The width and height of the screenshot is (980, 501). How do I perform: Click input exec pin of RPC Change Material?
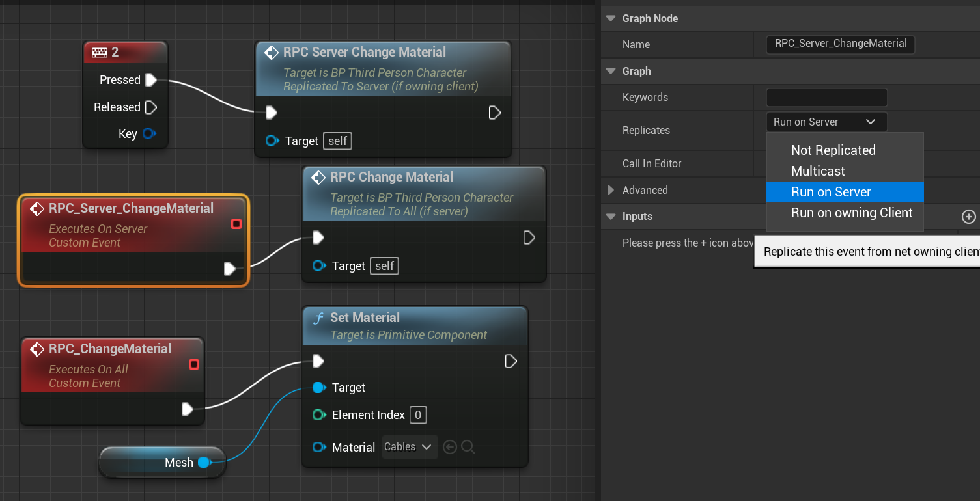coord(318,238)
